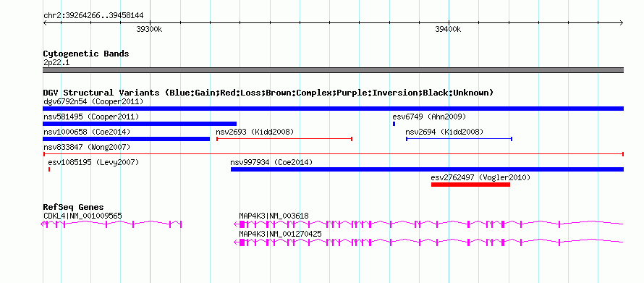Image resolution: width=644 pixels, height=283 pixels.
Task: Click the Cytogenetic Bands track heading
Action: pyautogui.click(x=86, y=54)
